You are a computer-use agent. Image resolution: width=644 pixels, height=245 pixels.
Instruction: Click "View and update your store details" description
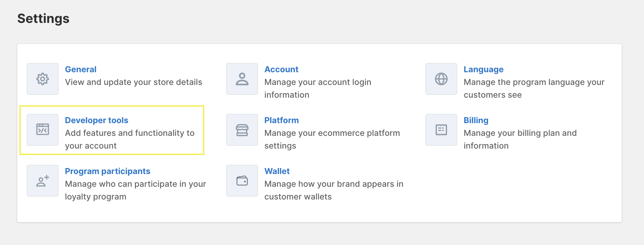click(134, 82)
